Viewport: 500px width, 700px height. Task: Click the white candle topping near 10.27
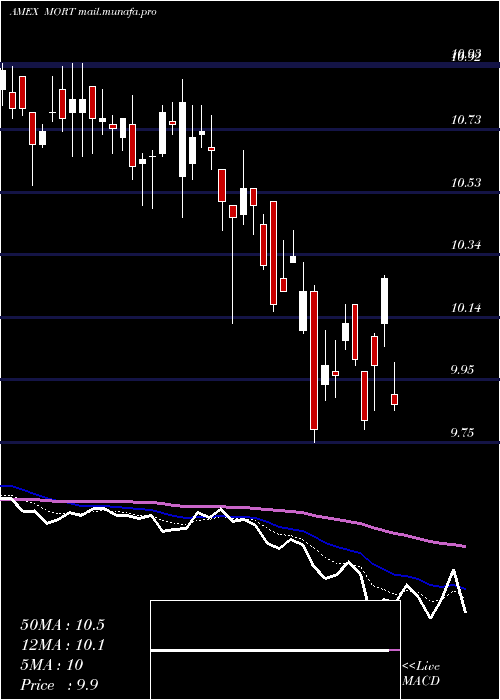coord(384,300)
